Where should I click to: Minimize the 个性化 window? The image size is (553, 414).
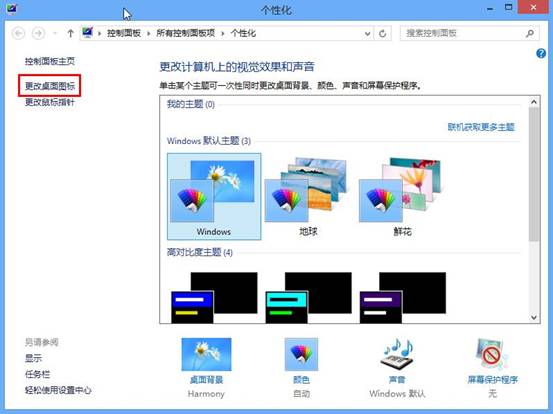[490, 8]
